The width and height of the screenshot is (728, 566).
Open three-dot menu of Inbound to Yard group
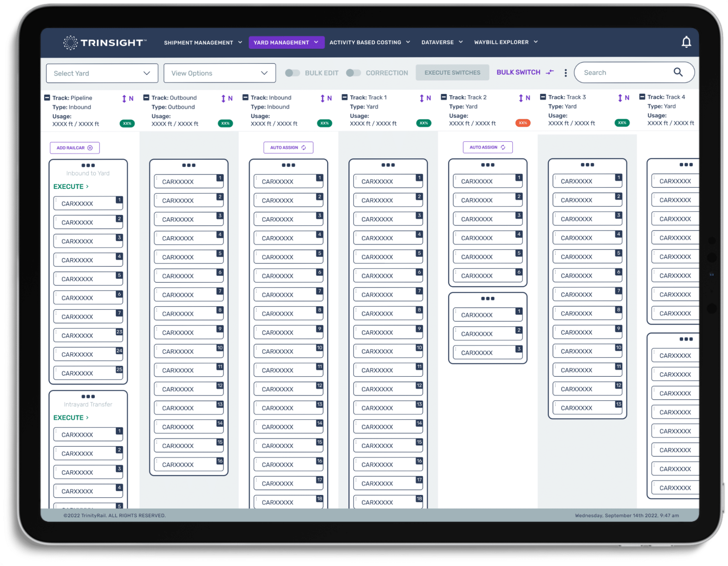[88, 165]
